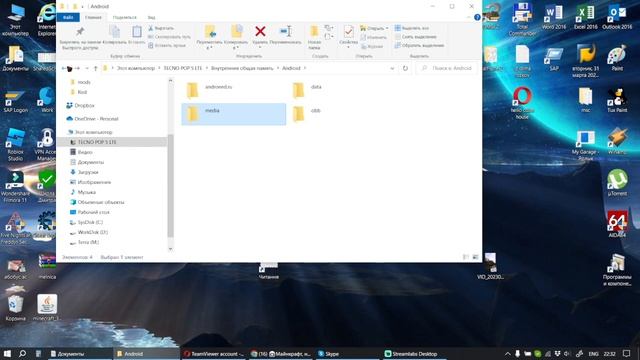Click the Search Android input field
The width and height of the screenshot is (640, 360).
click(447, 68)
